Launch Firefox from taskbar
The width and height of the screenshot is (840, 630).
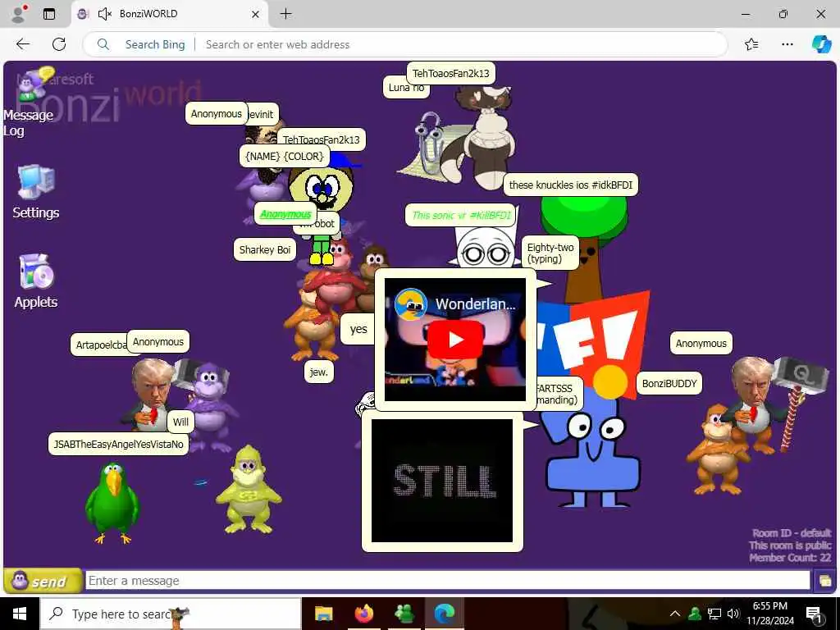tap(364, 614)
